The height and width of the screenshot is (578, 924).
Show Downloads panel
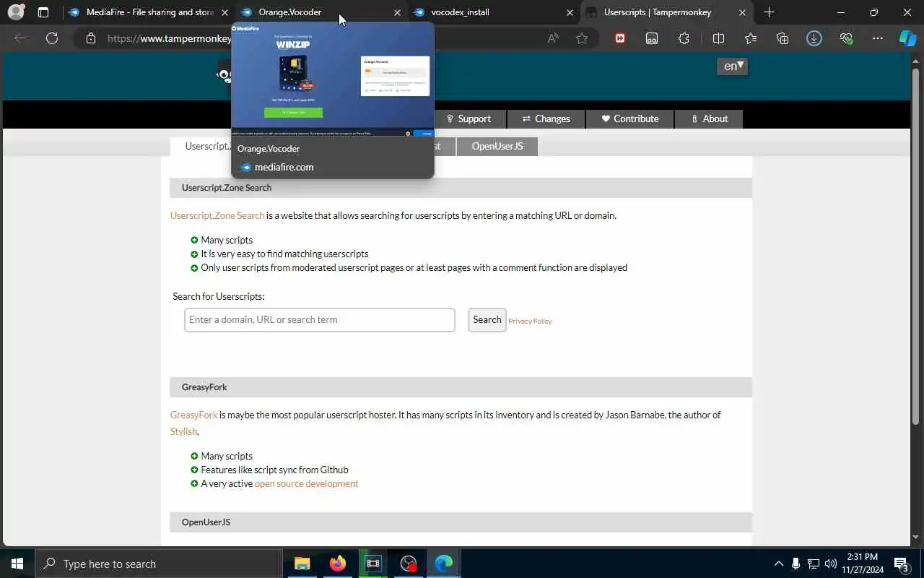coord(814,38)
